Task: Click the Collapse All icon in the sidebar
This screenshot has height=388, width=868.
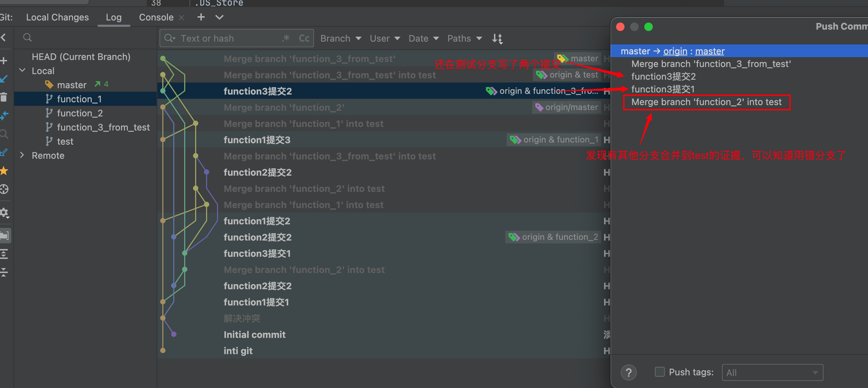Action: [x=4, y=272]
